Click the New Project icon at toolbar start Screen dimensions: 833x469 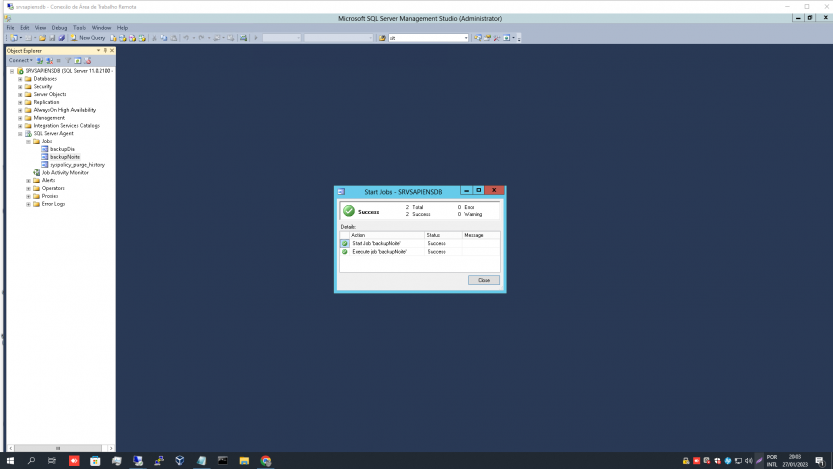13,38
